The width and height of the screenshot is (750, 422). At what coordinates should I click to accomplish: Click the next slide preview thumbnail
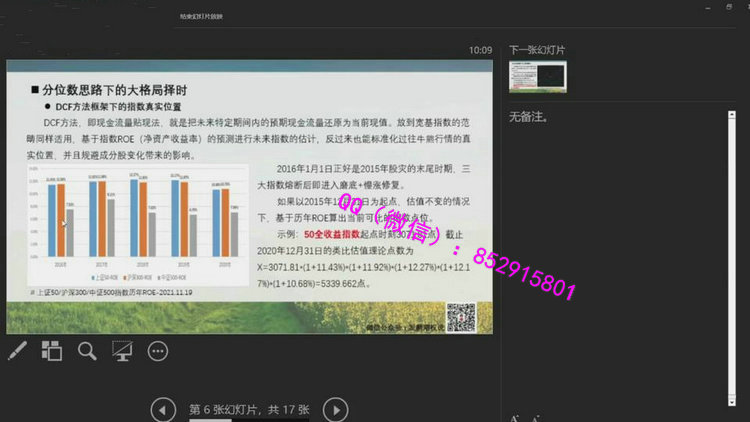(x=538, y=76)
